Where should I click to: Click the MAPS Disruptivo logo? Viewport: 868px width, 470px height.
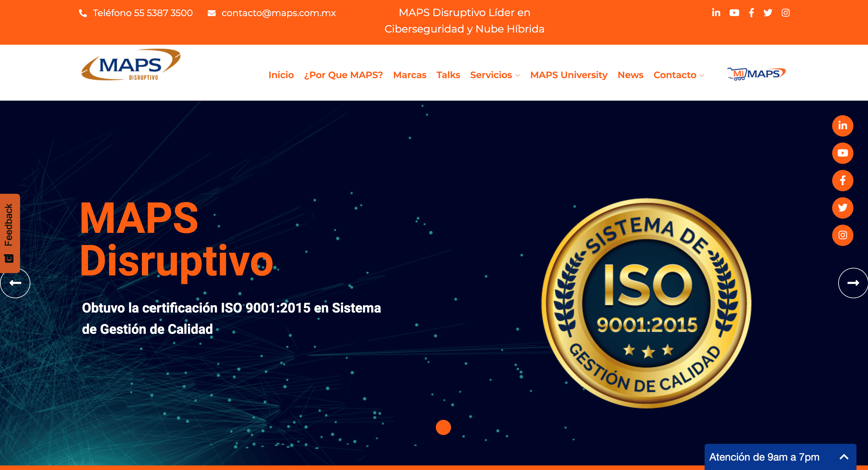click(131, 65)
